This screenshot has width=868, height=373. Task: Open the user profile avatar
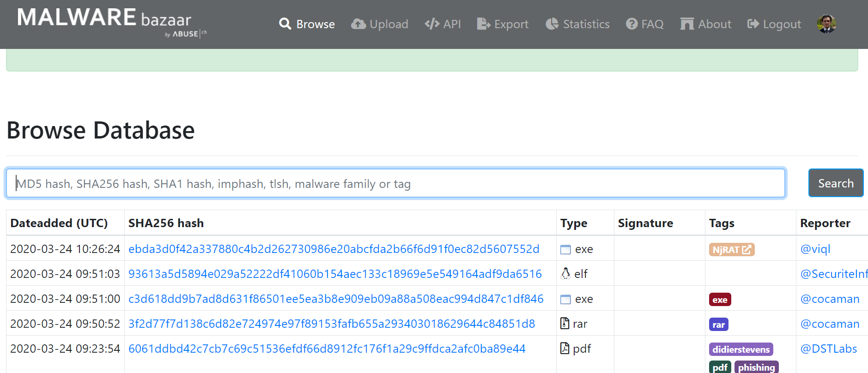826,24
